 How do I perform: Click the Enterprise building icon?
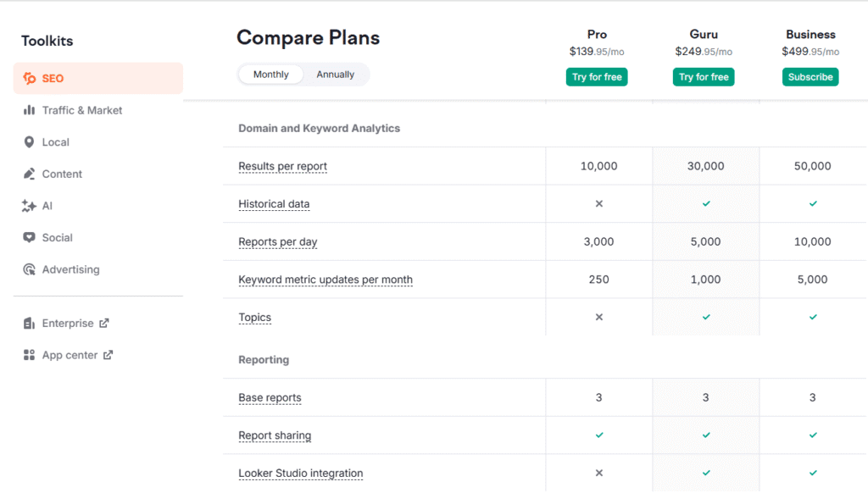click(30, 323)
